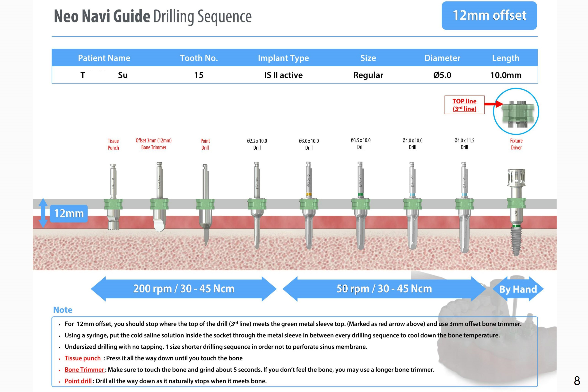Viewport: 588px width, 392px height.
Task: Click the circular sleeve close-up thumbnail
Action: (x=516, y=112)
